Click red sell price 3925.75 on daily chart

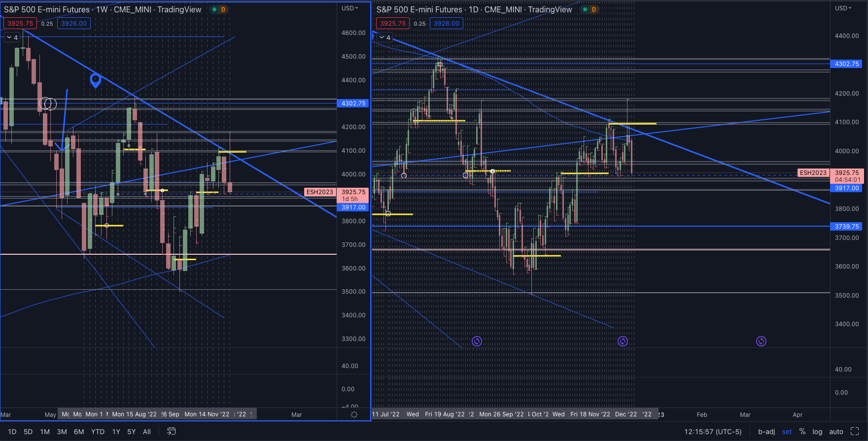393,23
